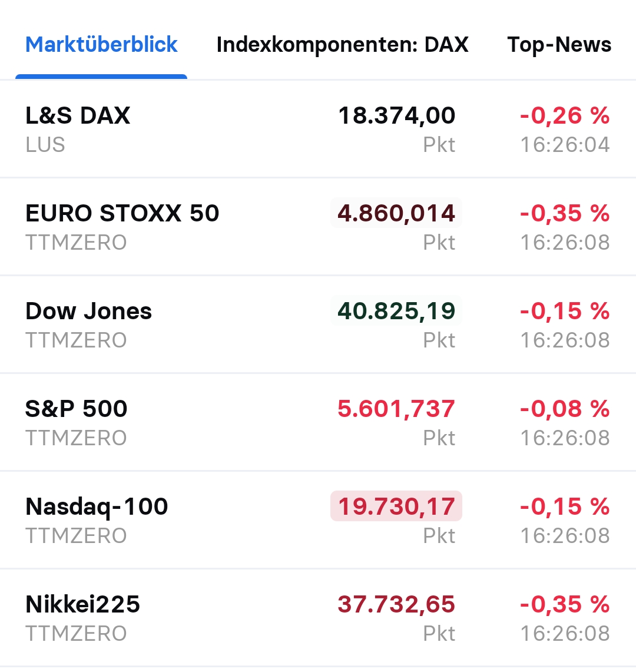Click the Nasdaq-100 change -0,15 %
This screenshot has height=672, width=636.
coord(564,507)
